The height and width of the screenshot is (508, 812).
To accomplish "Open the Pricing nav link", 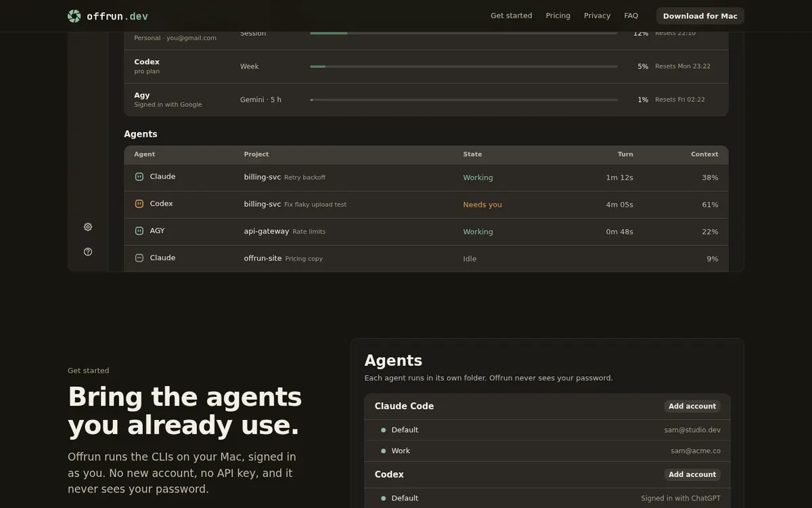I will pos(558,16).
